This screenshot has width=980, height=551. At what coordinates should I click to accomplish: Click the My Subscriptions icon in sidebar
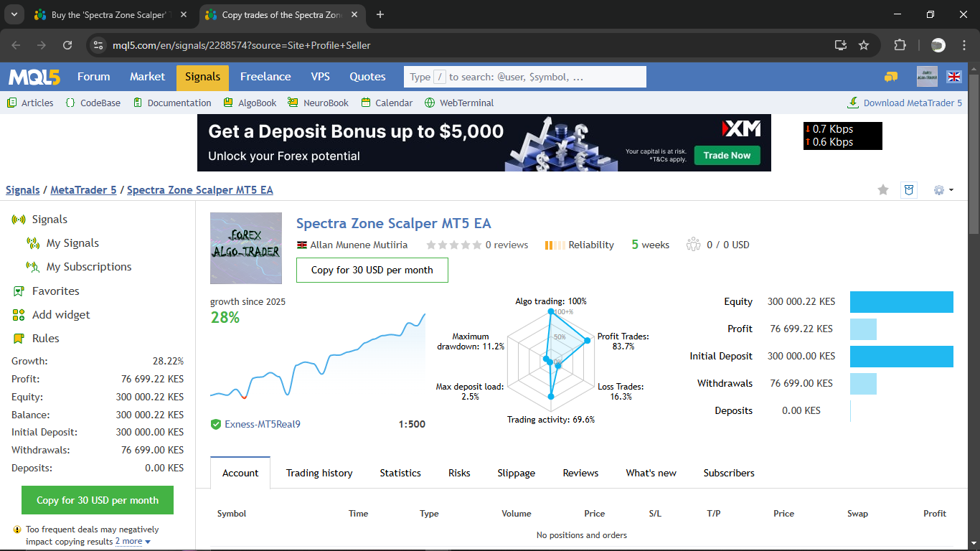click(x=33, y=267)
